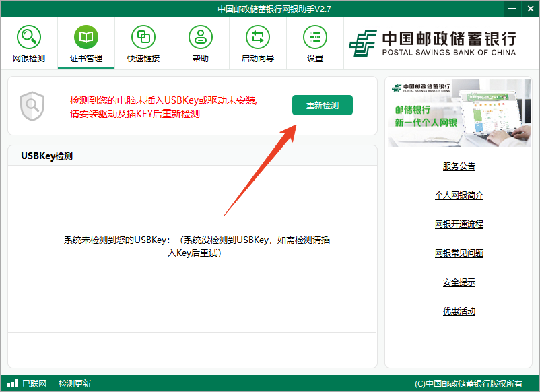The height and width of the screenshot is (392, 540).
Task: Open the 网银检测 magnifier icon
Action: pos(29,37)
